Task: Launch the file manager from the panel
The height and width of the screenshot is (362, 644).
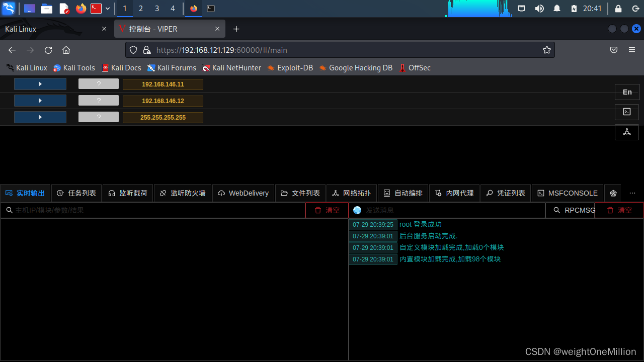Action: 47,9
